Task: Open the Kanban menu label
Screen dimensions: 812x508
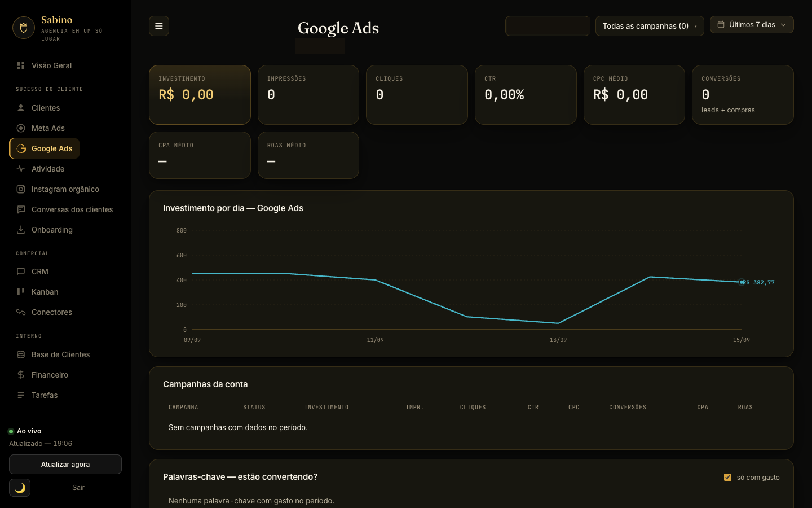Action: (45, 292)
